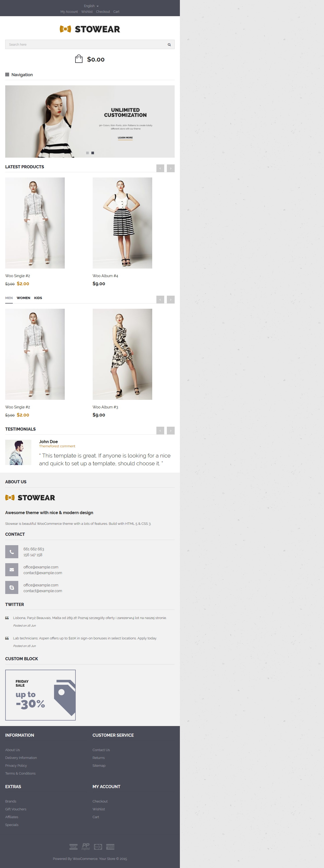Click the Skype contact icon

12,588
